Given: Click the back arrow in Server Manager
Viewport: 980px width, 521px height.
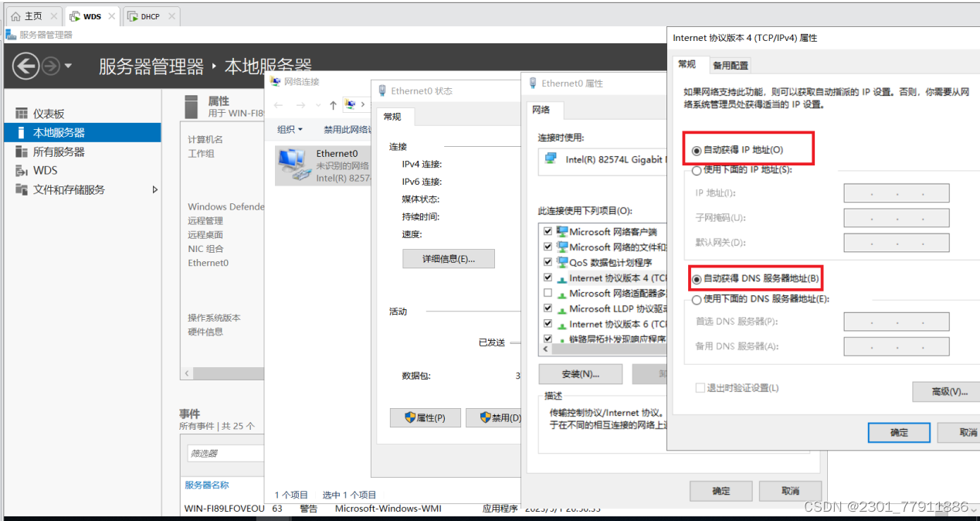Looking at the screenshot, I should (25, 66).
